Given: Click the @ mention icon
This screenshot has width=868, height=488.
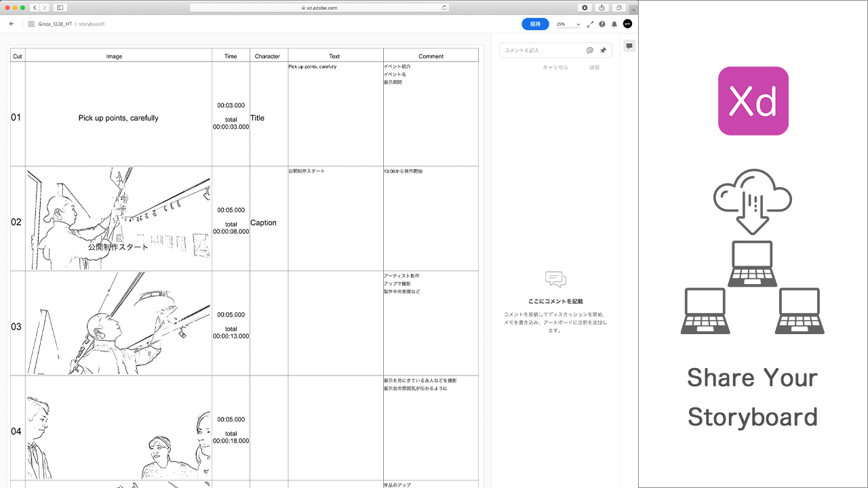Looking at the screenshot, I should coord(590,50).
